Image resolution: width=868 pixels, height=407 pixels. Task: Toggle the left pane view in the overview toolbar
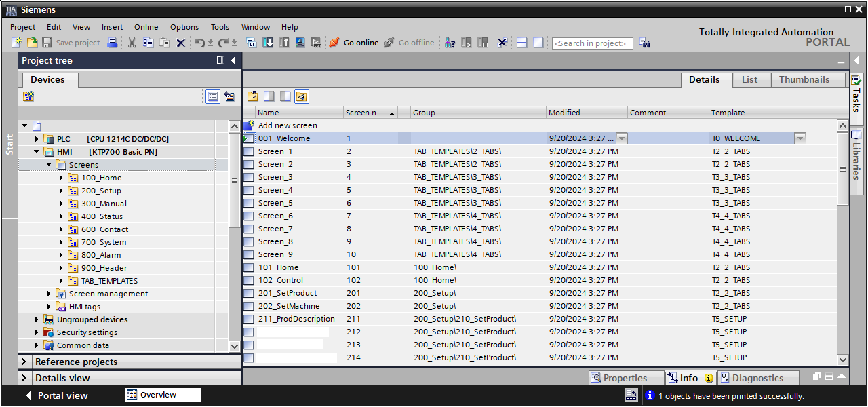click(x=269, y=96)
